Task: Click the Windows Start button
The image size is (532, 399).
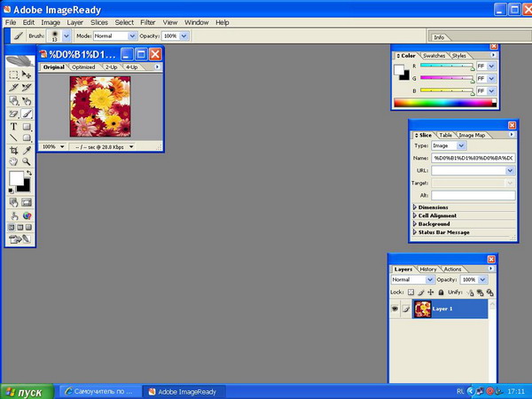Action: point(26,391)
